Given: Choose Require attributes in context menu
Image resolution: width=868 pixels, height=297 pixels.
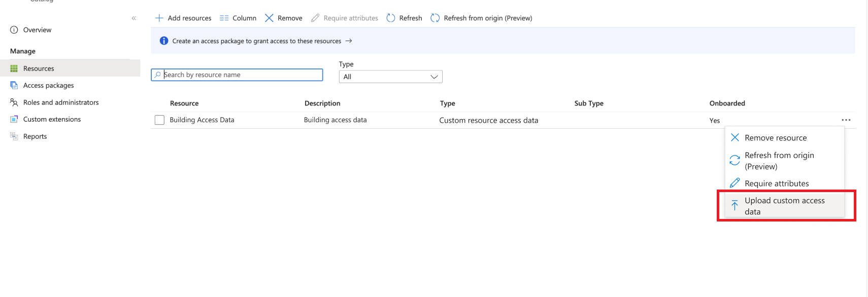Looking at the screenshot, I should (776, 183).
